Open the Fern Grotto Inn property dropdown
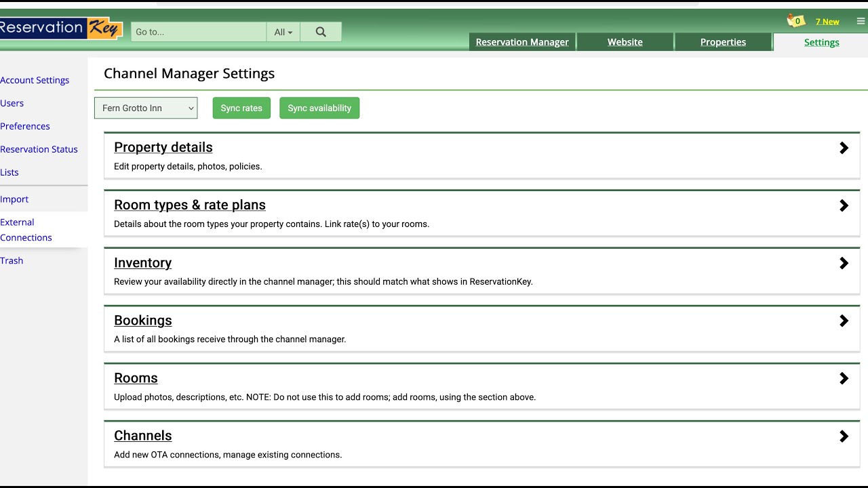Viewport: 868px width, 488px height. (146, 108)
